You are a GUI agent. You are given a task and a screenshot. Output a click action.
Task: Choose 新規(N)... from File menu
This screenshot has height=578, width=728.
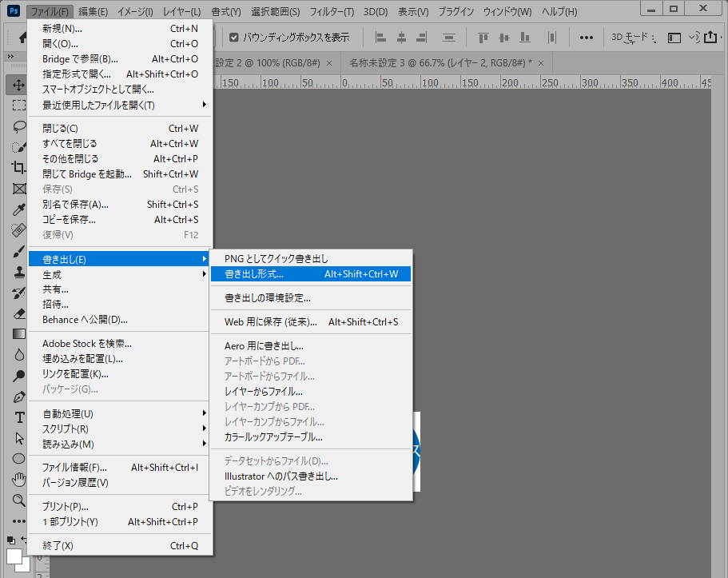[x=120, y=29]
